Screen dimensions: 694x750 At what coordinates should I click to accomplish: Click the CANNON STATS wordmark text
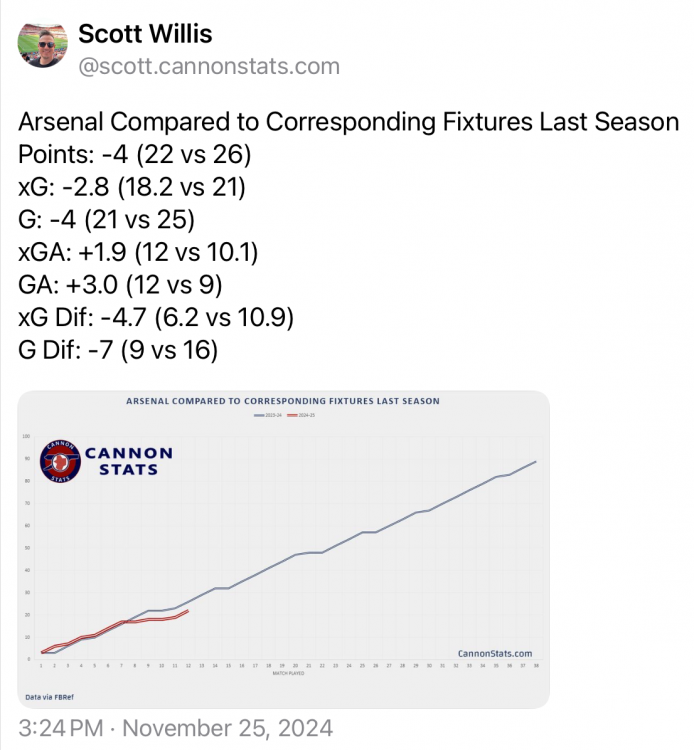(128, 461)
